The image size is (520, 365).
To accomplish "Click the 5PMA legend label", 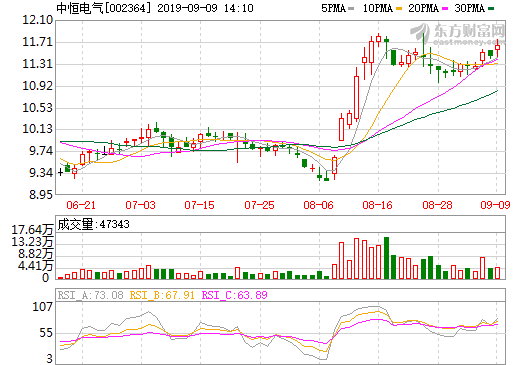I will [x=333, y=8].
